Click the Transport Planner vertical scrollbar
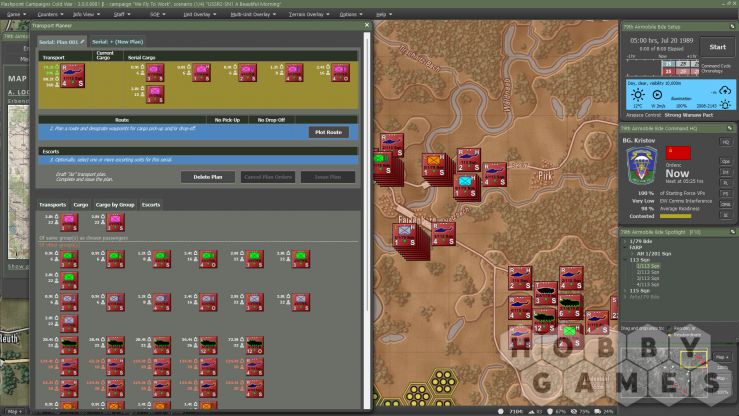This screenshot has width=739, height=416. tap(367, 172)
